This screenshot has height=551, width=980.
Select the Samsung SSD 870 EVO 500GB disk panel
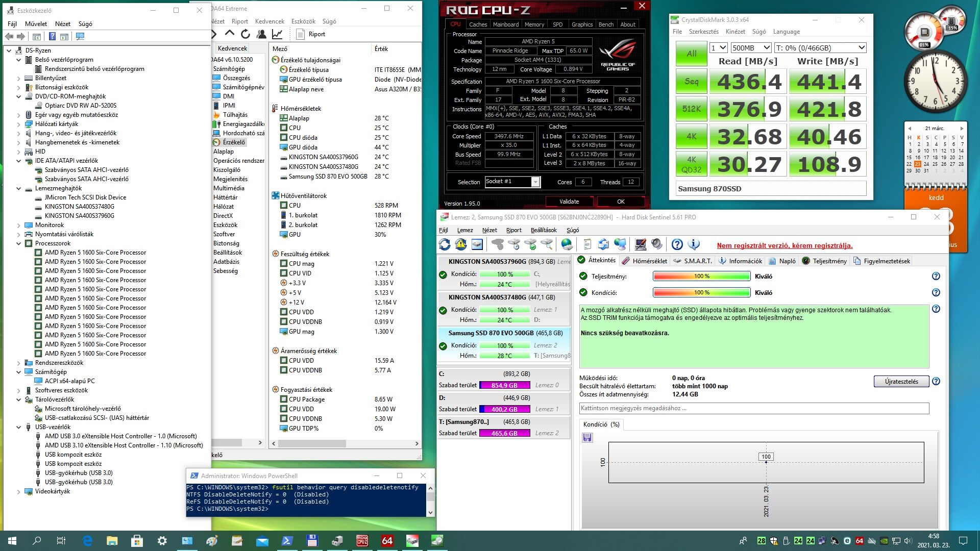(504, 344)
